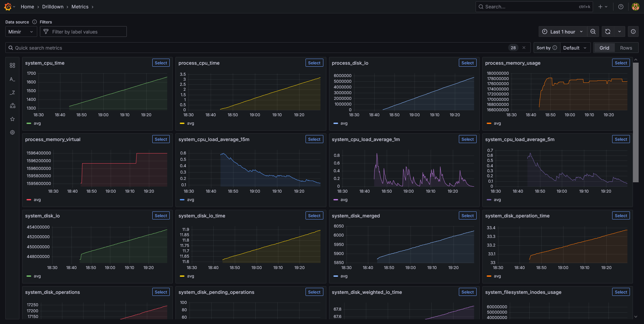Select the process_disk_io metric

[x=467, y=63]
